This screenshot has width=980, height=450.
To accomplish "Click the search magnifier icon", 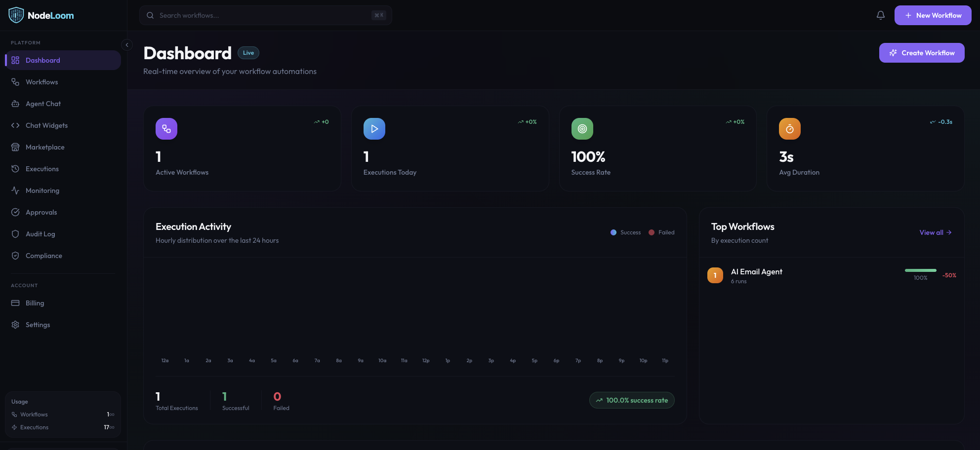I will coord(150,15).
